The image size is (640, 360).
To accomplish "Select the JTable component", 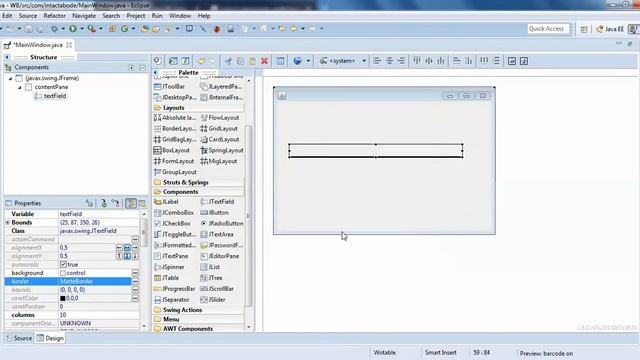I will (167, 278).
